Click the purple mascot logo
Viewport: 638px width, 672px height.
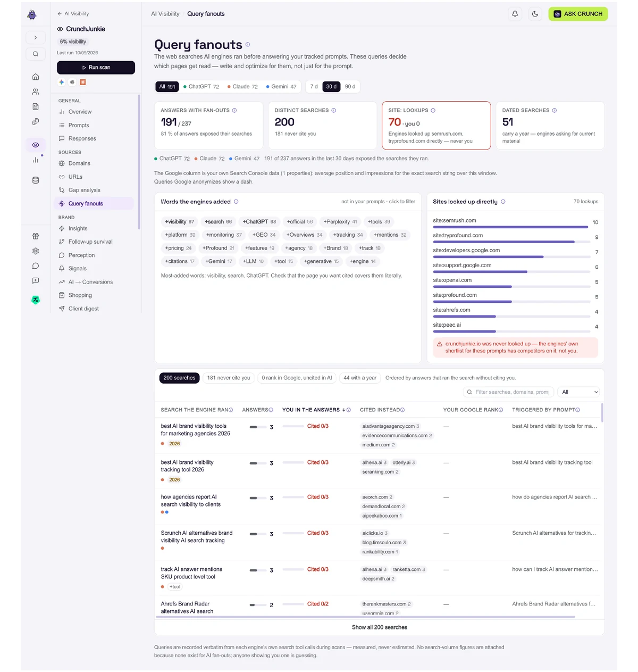[32, 15]
